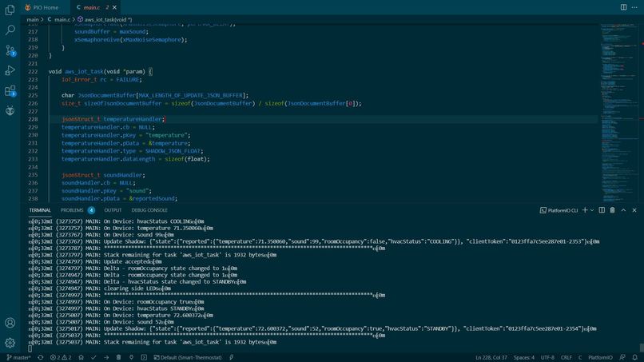Close the terminal panel
This screenshot has height=362, width=644.
coord(634,210)
